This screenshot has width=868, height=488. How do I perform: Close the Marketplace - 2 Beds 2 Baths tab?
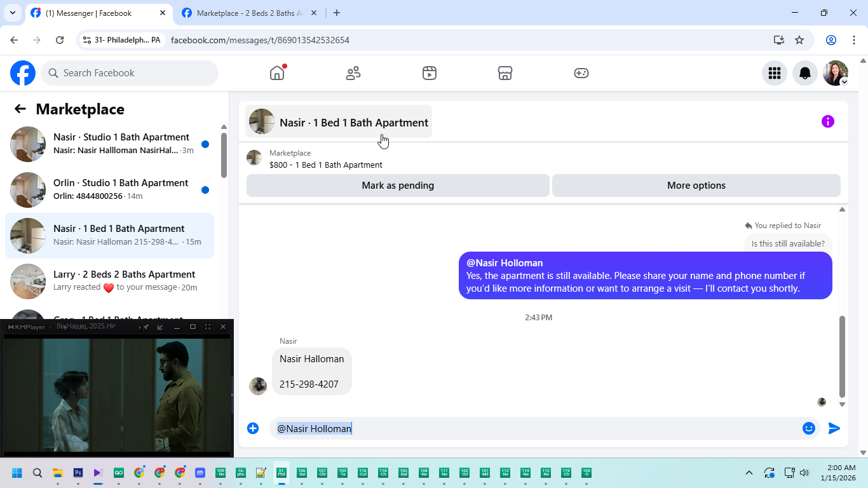coord(315,13)
